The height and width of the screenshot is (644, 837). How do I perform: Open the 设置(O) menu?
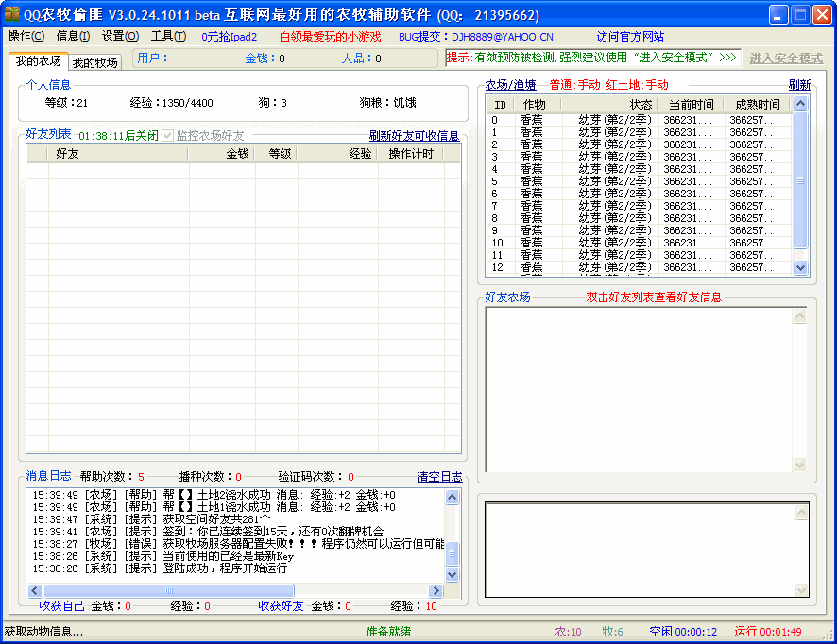pyautogui.click(x=120, y=36)
